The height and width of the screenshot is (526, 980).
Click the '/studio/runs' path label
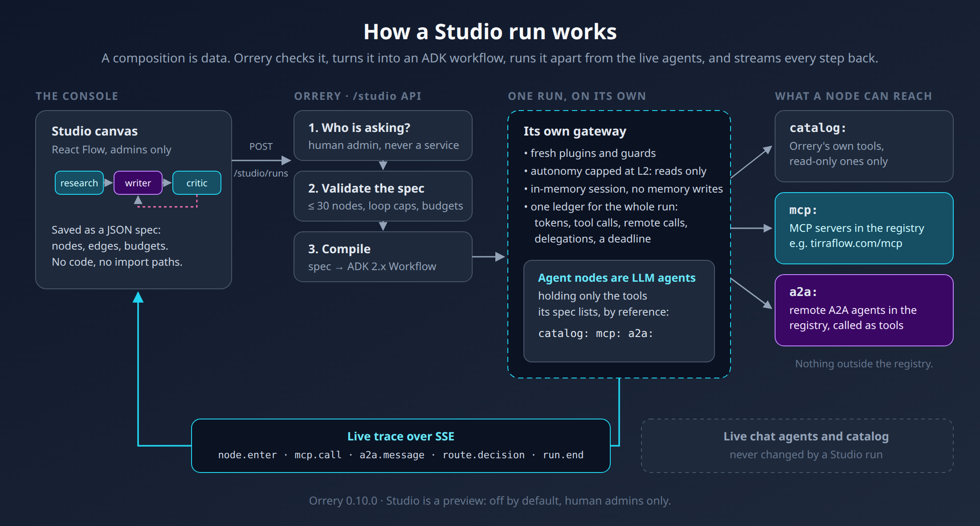pyautogui.click(x=261, y=173)
